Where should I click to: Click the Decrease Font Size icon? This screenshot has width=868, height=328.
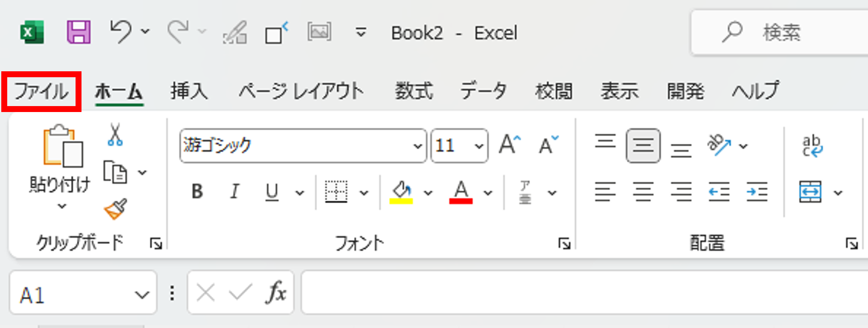pyautogui.click(x=548, y=146)
